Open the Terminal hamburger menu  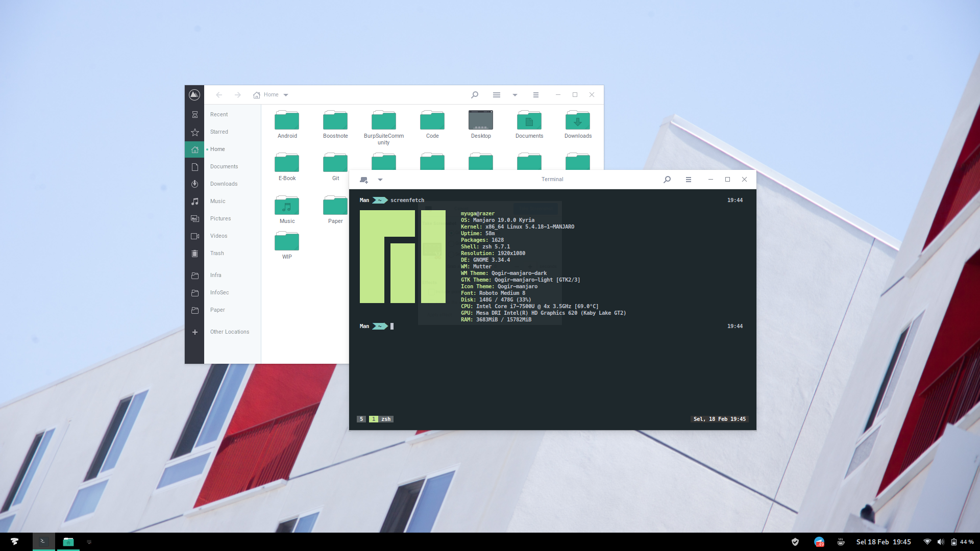pyautogui.click(x=688, y=180)
